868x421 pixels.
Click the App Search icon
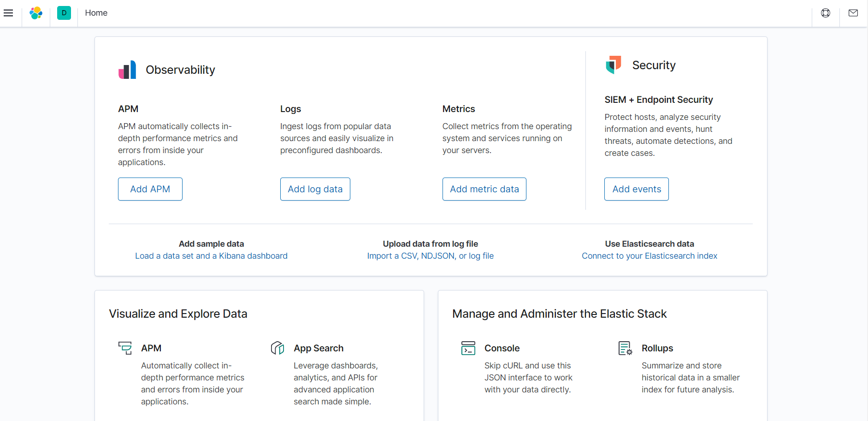[x=278, y=348]
